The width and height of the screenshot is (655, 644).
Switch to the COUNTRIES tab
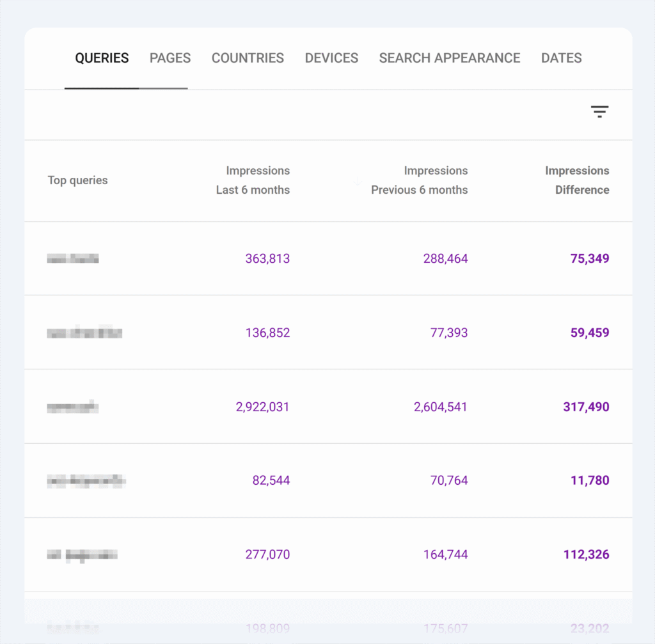coord(248,58)
